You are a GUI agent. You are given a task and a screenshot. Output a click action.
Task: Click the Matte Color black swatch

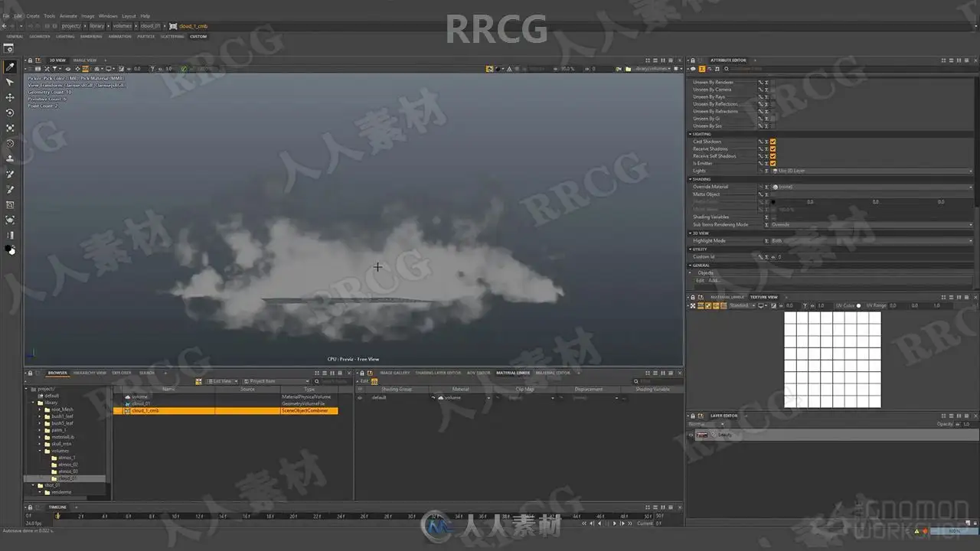(x=773, y=202)
